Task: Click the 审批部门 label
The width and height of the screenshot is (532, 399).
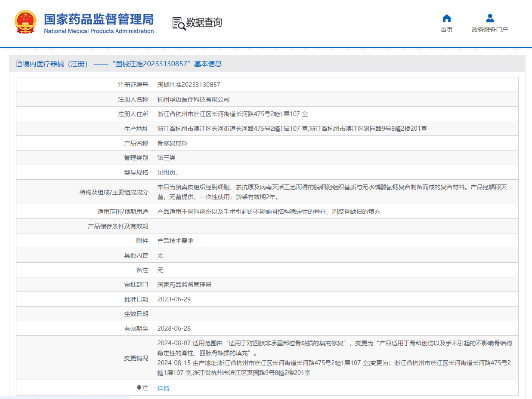Action: (x=136, y=285)
